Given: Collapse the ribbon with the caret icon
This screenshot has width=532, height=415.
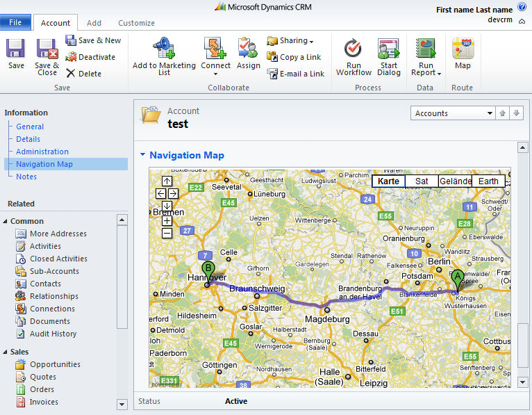Looking at the screenshot, I should pos(522,21).
